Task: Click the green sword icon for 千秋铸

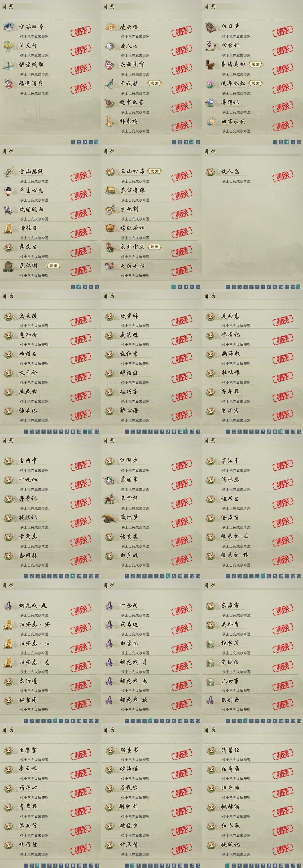Action: 110,84
